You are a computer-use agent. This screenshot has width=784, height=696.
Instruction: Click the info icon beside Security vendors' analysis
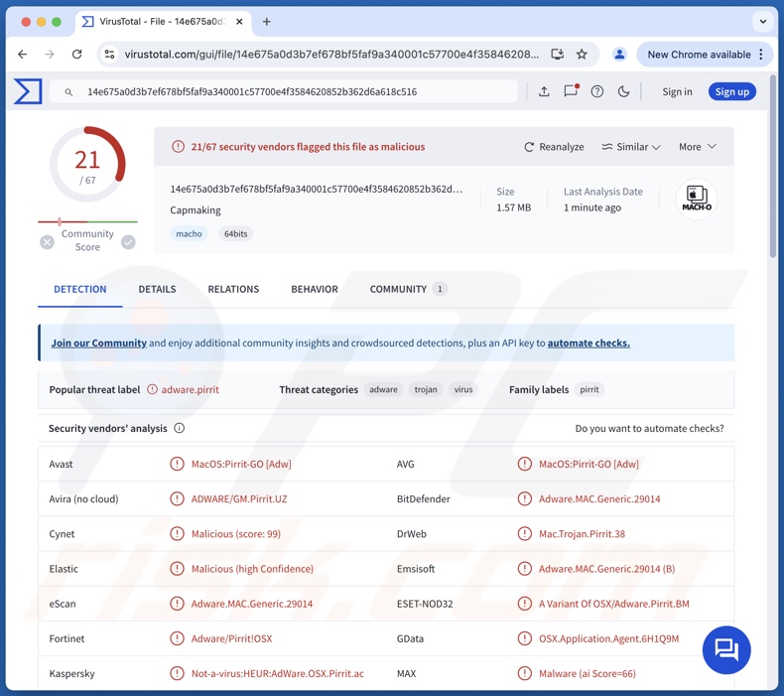(x=180, y=428)
